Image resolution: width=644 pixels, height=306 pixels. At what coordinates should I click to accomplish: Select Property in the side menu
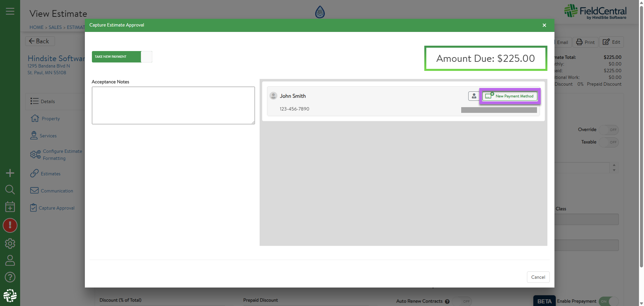[51, 119]
